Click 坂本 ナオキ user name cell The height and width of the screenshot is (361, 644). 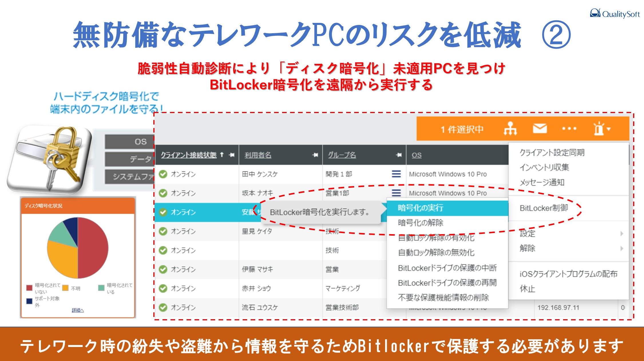(257, 193)
